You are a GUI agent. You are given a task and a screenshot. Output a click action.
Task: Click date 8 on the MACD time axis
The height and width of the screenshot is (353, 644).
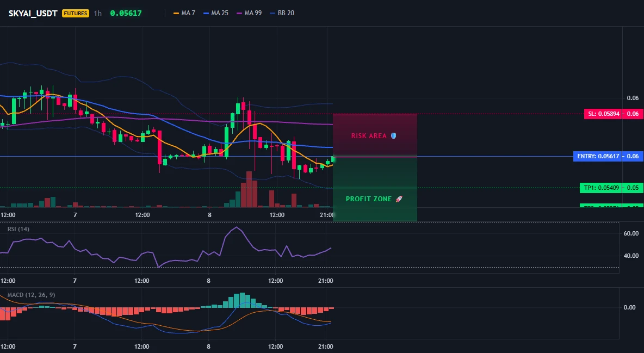coord(209,346)
